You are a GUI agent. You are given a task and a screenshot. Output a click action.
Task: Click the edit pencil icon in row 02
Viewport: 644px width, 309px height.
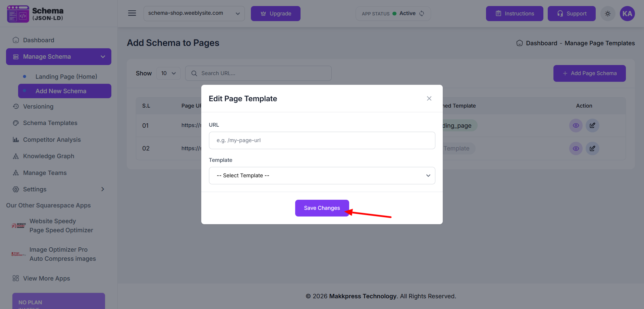tap(592, 148)
